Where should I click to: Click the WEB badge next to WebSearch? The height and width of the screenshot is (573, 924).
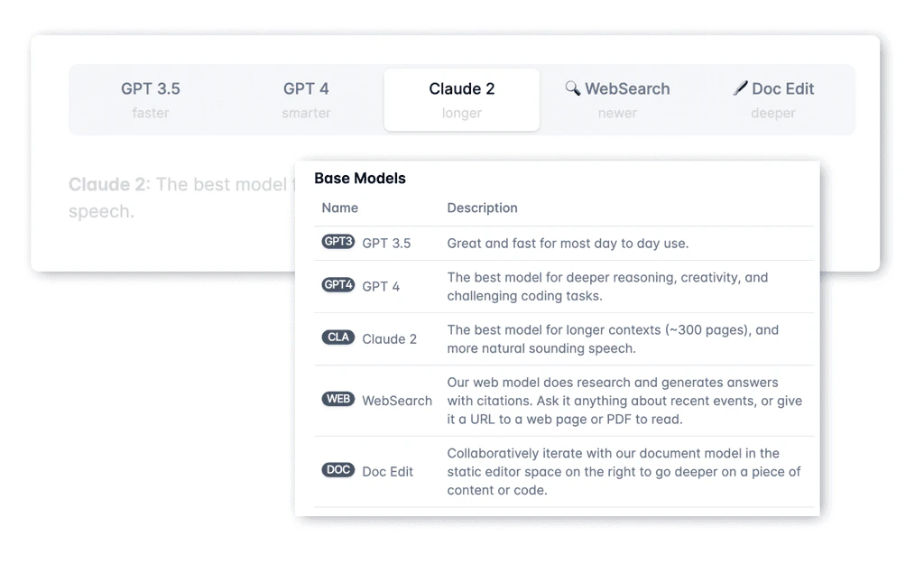337,399
